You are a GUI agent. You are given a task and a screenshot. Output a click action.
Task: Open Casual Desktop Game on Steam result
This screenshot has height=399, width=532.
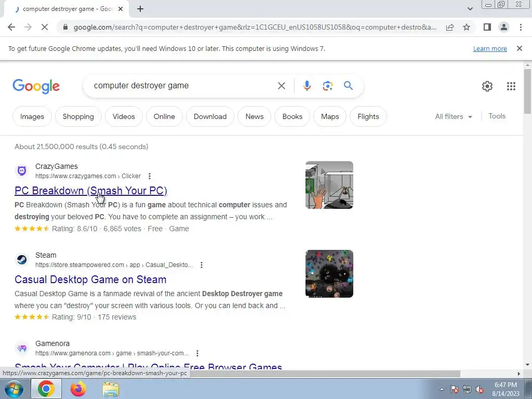click(x=90, y=280)
